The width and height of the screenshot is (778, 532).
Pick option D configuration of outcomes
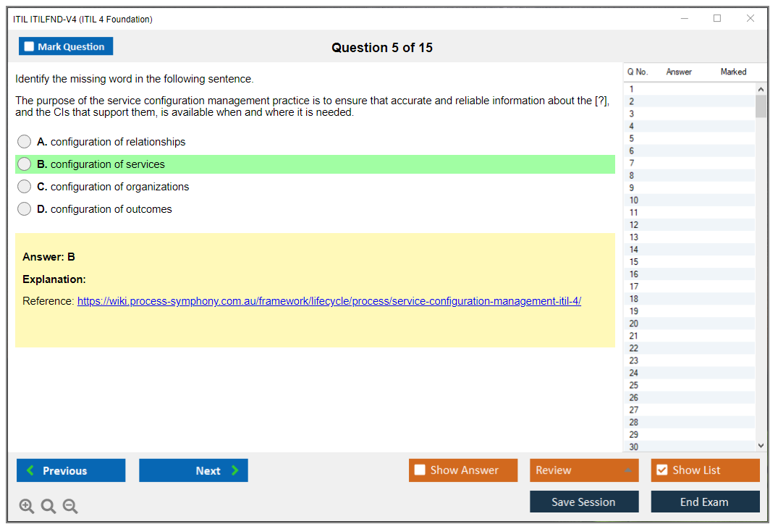25,209
